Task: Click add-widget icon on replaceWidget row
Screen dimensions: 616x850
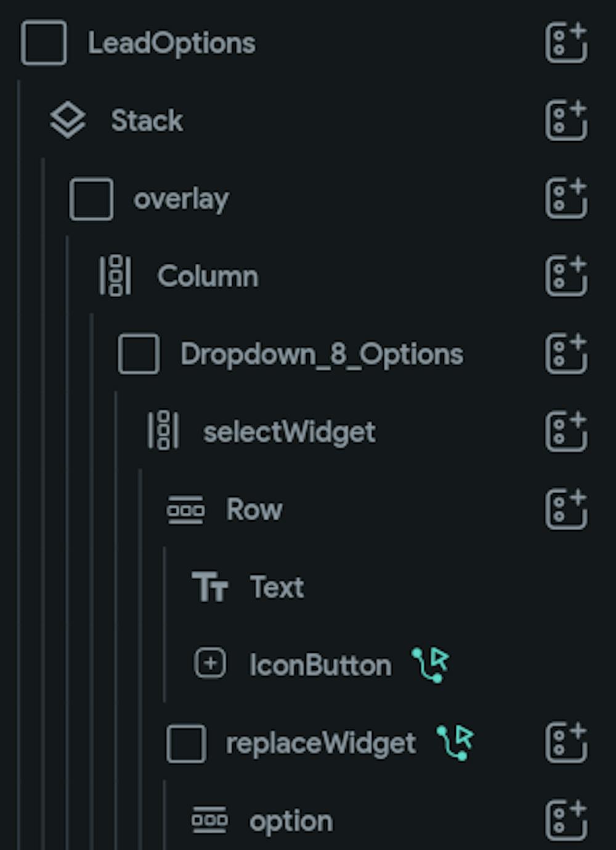Action: [565, 742]
